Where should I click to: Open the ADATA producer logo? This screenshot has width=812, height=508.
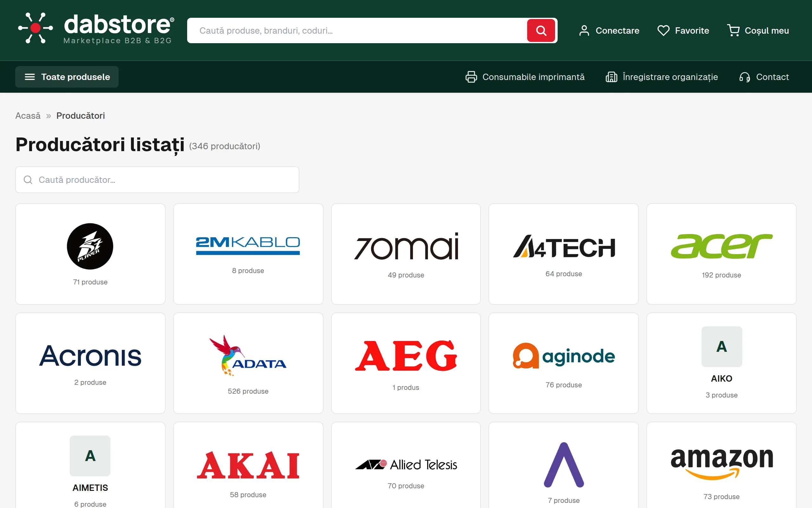coord(248,356)
